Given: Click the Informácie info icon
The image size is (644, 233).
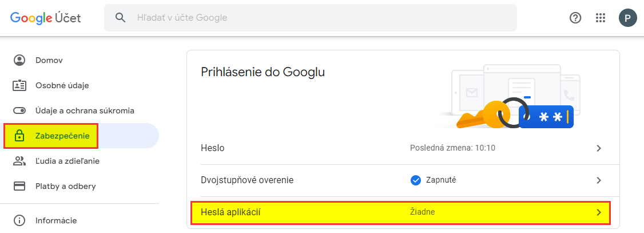Looking at the screenshot, I should tap(19, 220).
